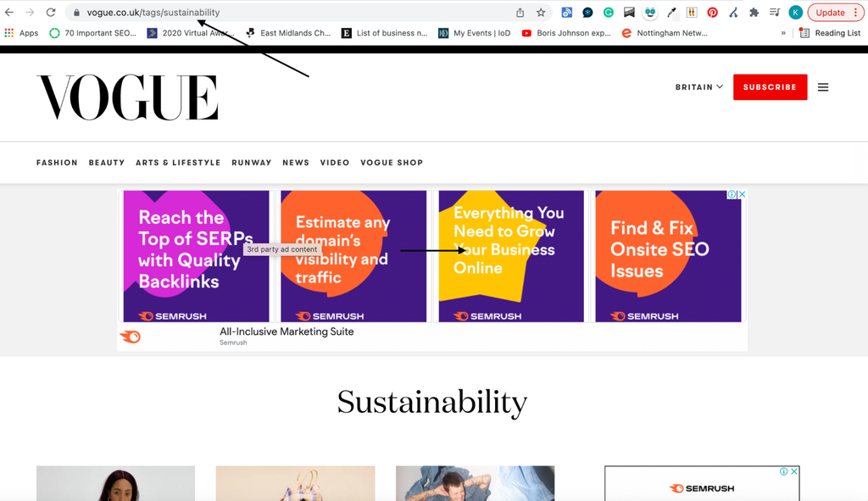
Task: Show hidden bookmarks via double chevron
Action: pyautogui.click(x=783, y=33)
